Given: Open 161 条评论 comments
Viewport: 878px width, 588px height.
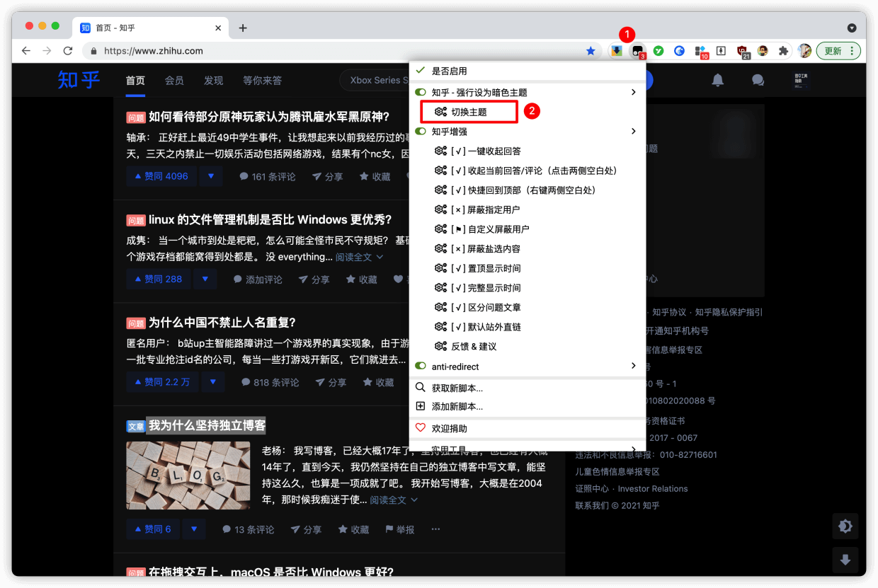Looking at the screenshot, I should point(267,176).
